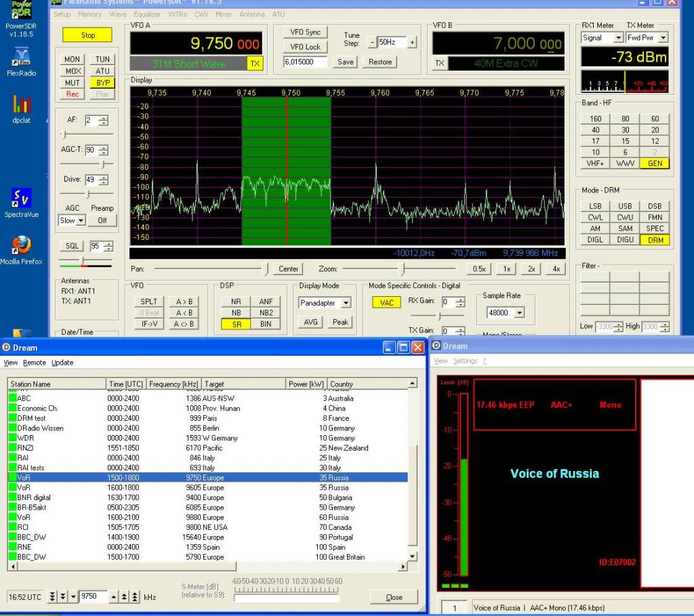Open the PowerSDR v1.18.5 desktop icon
694x616 pixels.
pos(21,18)
